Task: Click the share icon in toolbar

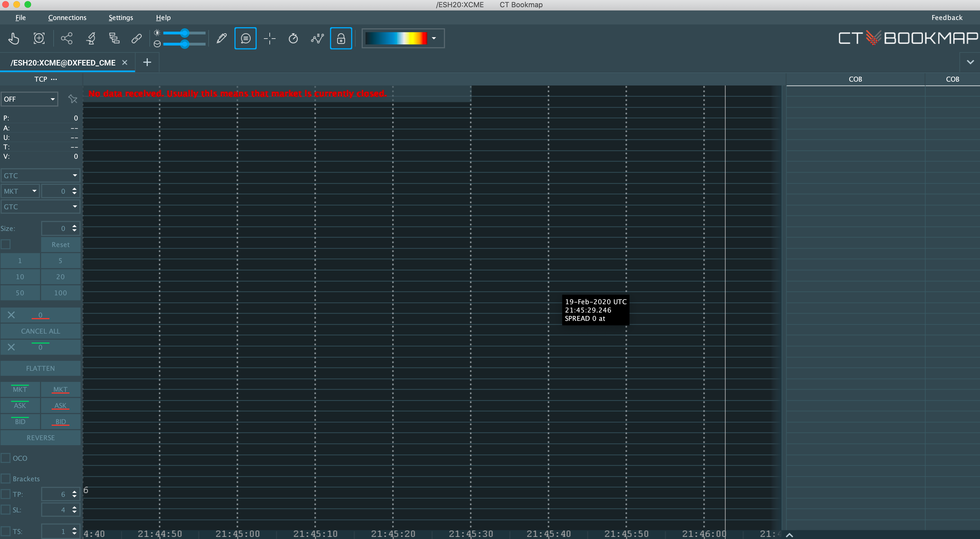Action: click(x=67, y=38)
